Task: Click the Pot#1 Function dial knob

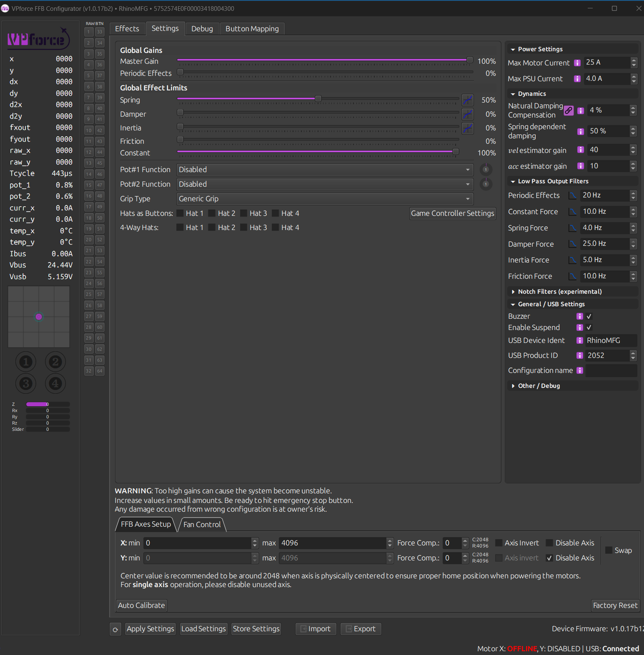Action: coord(486,170)
